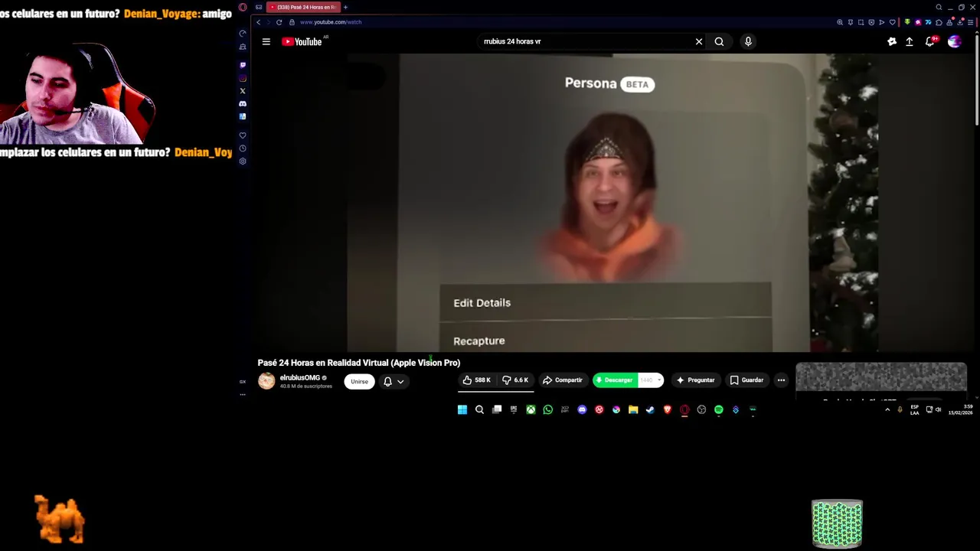Start voice search with the microphone

pyautogui.click(x=748, y=41)
